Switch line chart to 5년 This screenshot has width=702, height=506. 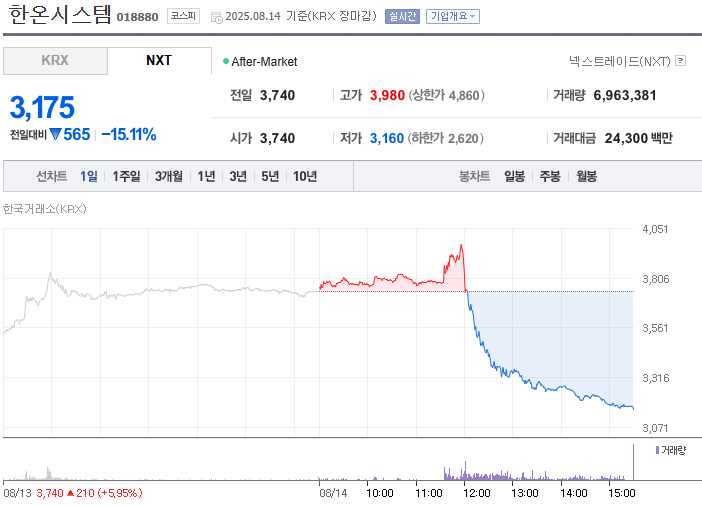pyautogui.click(x=270, y=176)
